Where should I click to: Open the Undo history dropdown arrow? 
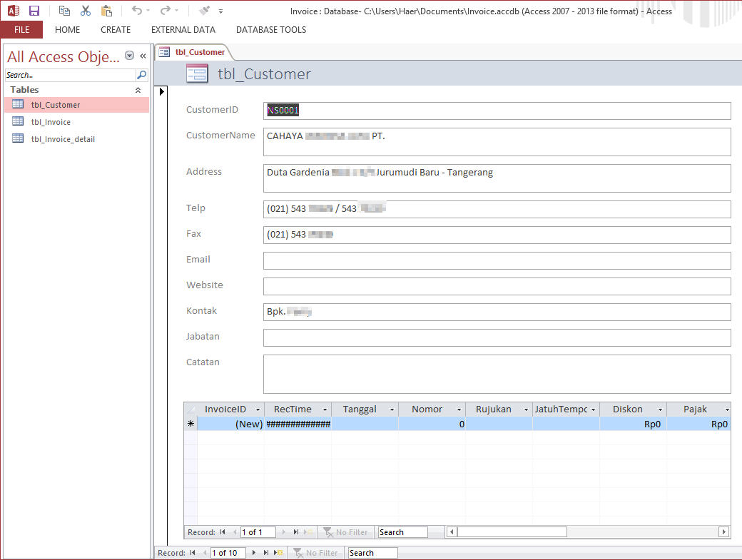tap(148, 11)
